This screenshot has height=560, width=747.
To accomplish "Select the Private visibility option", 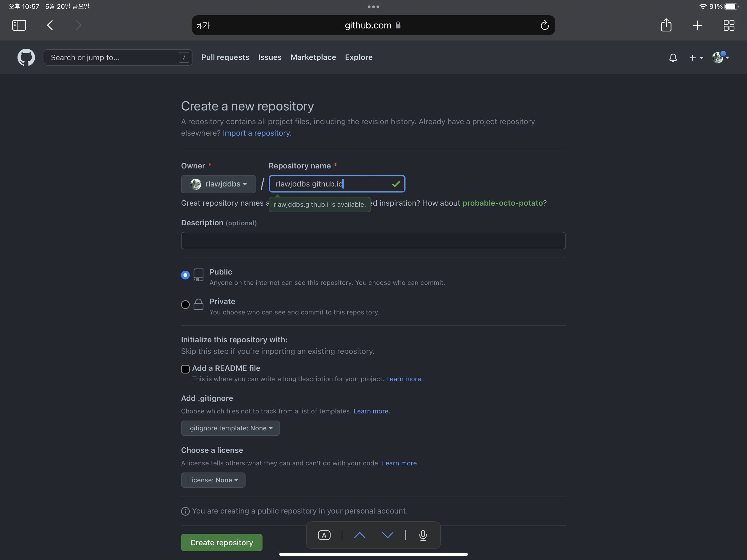I will 185,305.
